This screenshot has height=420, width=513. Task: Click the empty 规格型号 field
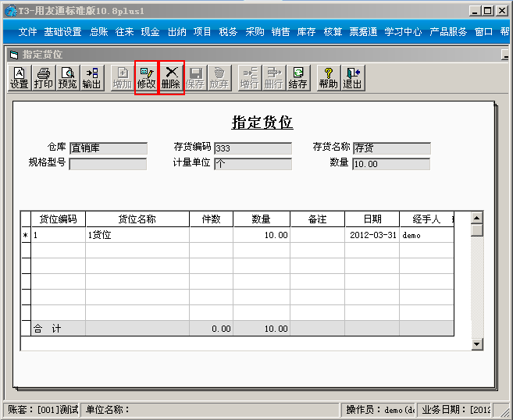(x=108, y=164)
